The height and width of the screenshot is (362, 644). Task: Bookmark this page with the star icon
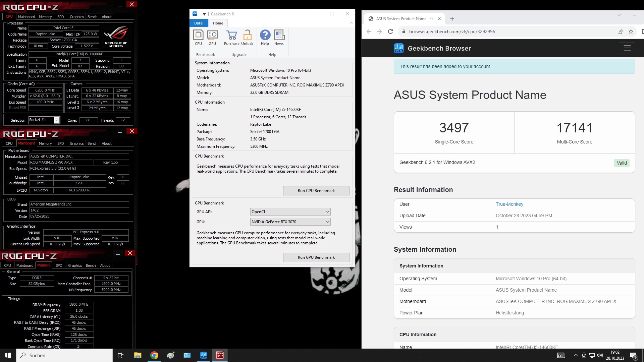click(x=631, y=32)
